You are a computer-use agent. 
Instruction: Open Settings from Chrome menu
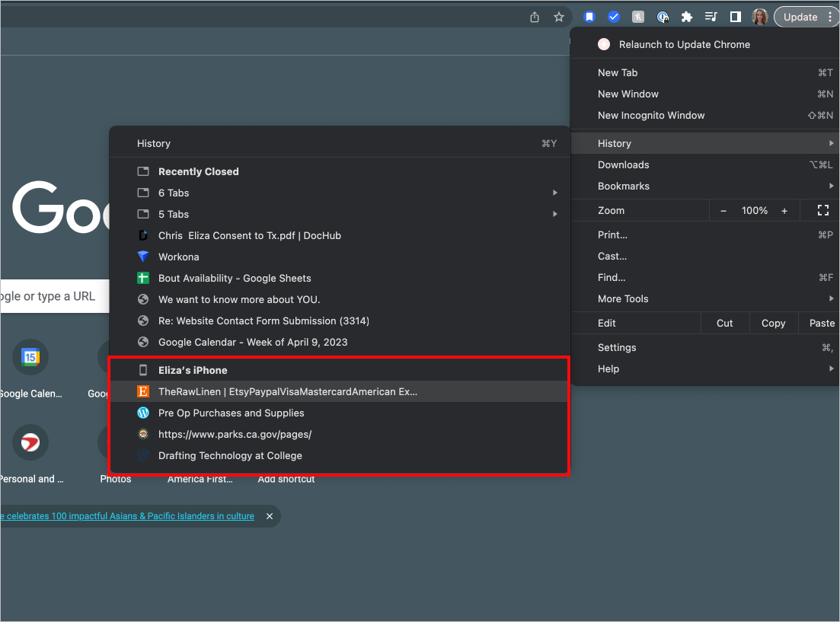705,347
